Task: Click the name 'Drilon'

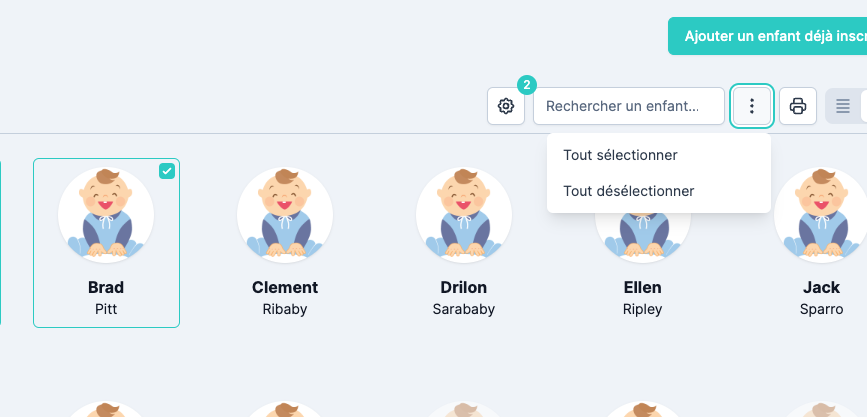Action: [x=464, y=288]
